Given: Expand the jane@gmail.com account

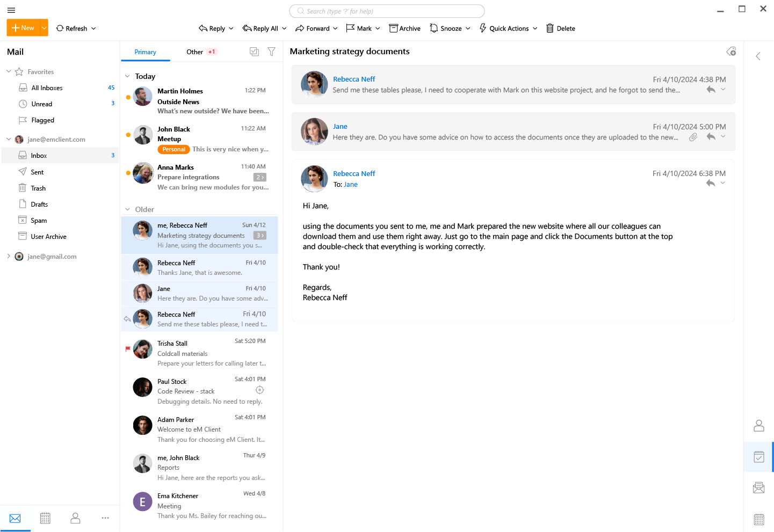Looking at the screenshot, I should (9, 256).
